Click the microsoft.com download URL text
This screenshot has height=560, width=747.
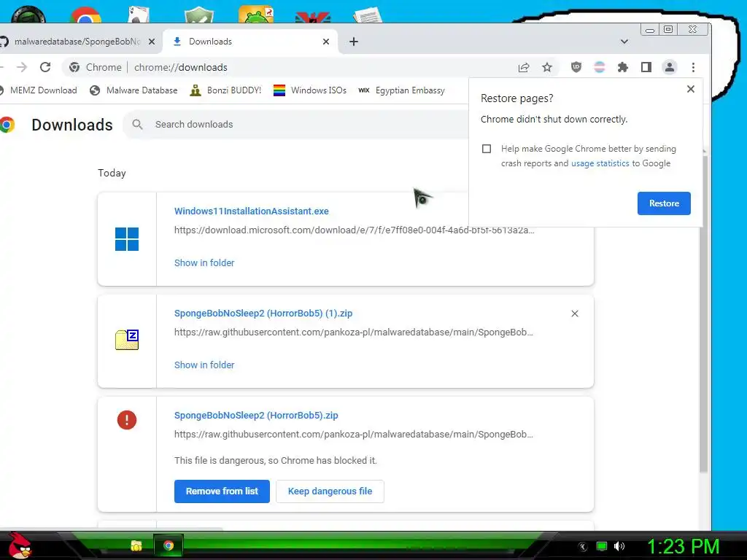pos(354,230)
